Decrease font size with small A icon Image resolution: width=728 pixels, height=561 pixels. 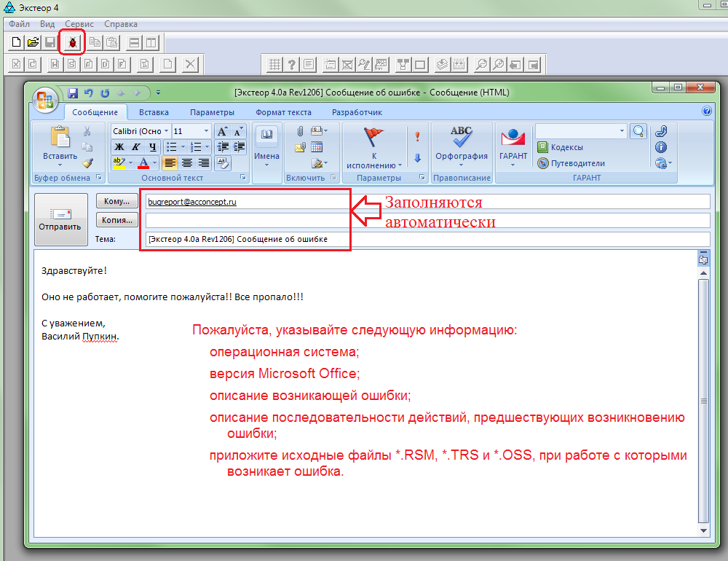[238, 132]
